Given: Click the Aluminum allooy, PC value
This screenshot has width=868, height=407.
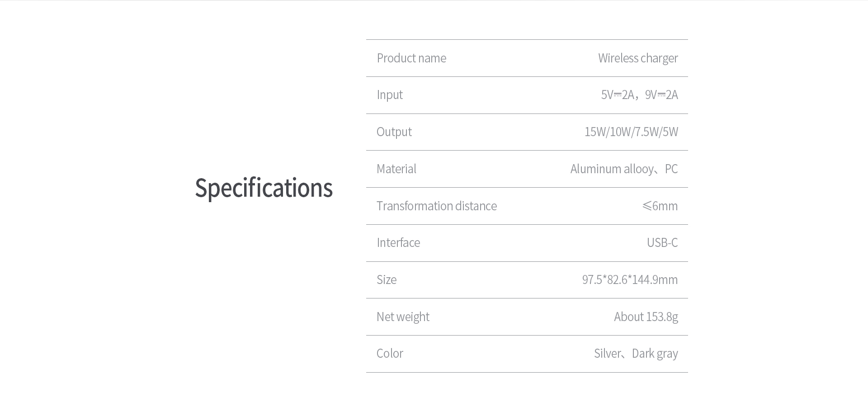Looking at the screenshot, I should (624, 169).
